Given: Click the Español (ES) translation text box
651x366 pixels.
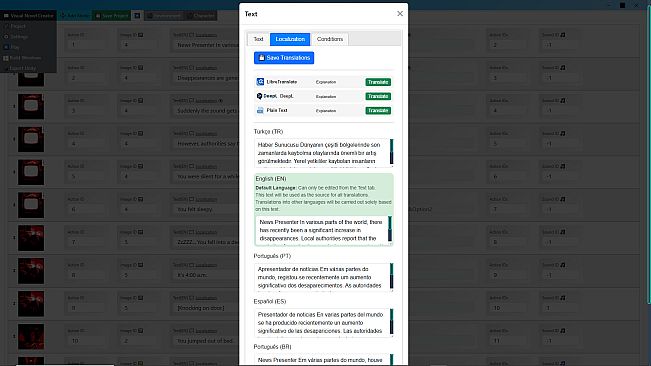Looking at the screenshot, I should coord(322,322).
